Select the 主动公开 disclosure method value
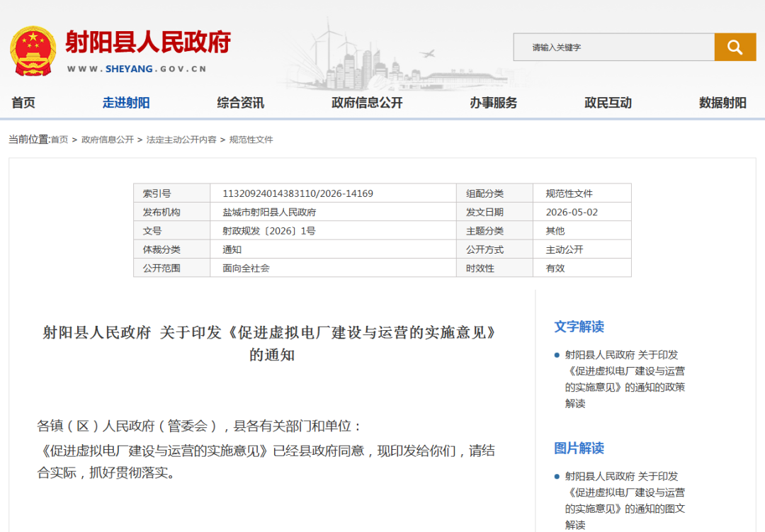Screen dimensions: 765x532 (565, 249)
